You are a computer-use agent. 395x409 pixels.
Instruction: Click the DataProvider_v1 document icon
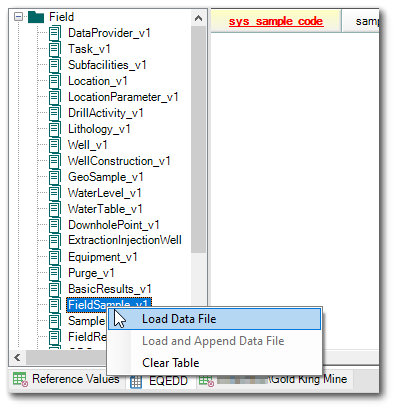(55, 33)
